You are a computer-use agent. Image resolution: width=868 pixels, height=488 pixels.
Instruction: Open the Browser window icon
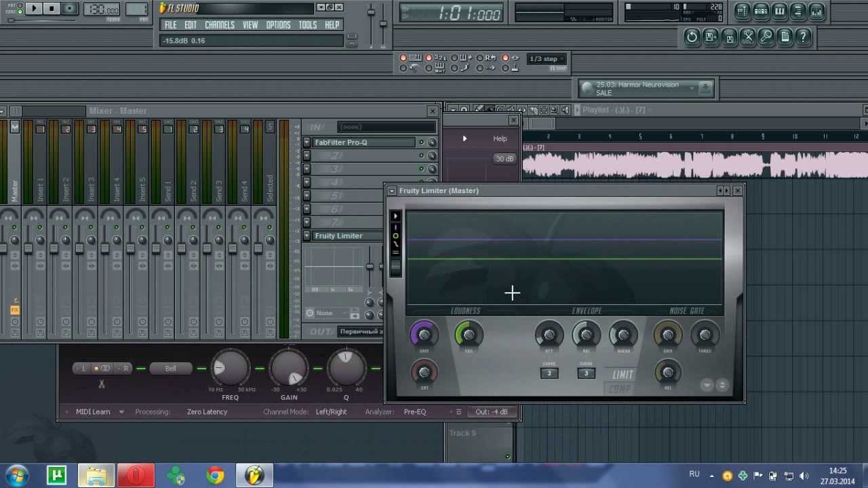[798, 11]
